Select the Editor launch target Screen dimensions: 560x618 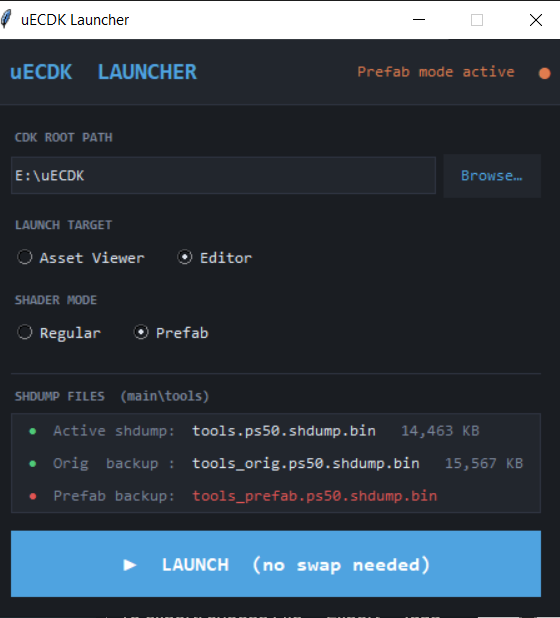(214, 258)
